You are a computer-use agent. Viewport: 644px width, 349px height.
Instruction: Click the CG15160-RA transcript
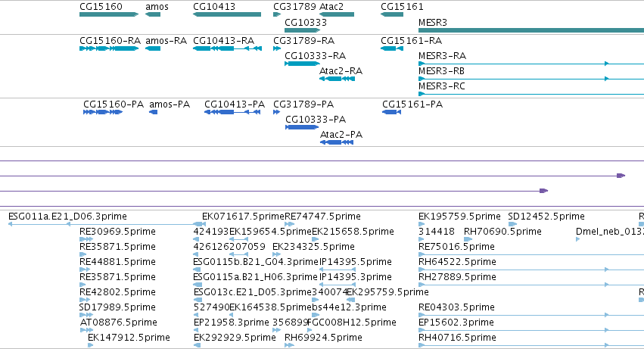tap(109, 48)
